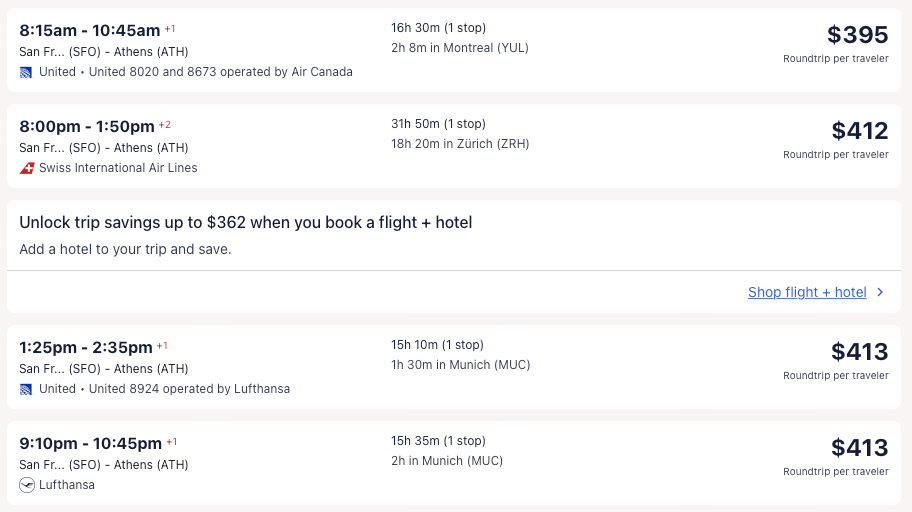Click "Add a hotel to your trip and save"
Screen dimensions: 912x512
[x=125, y=249]
